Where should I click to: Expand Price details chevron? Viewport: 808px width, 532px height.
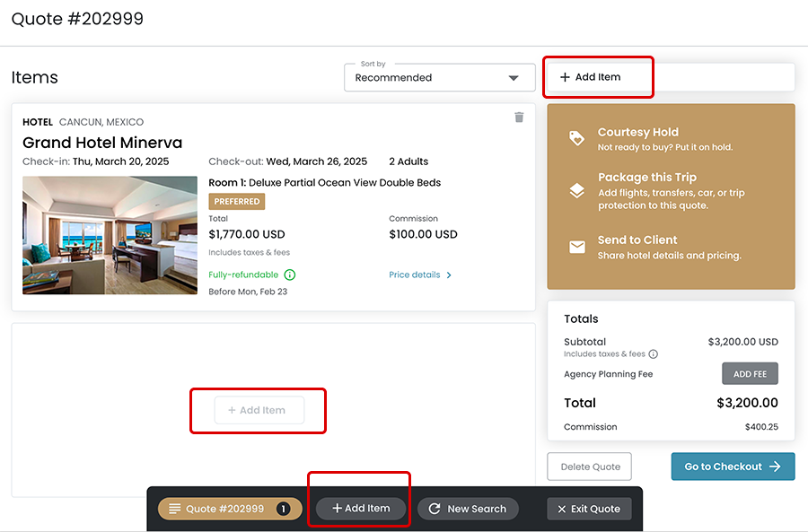click(x=449, y=275)
